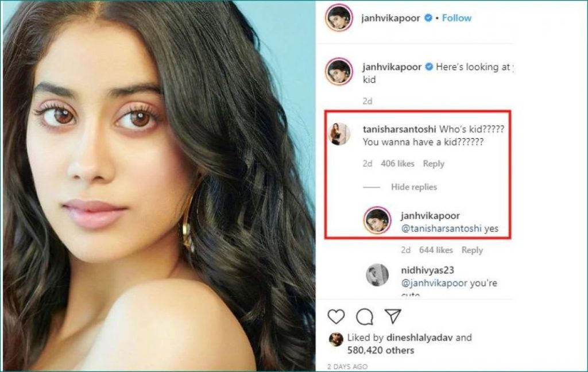
Task: Click the liker's small avatar thumbnail
Action: 336,339
